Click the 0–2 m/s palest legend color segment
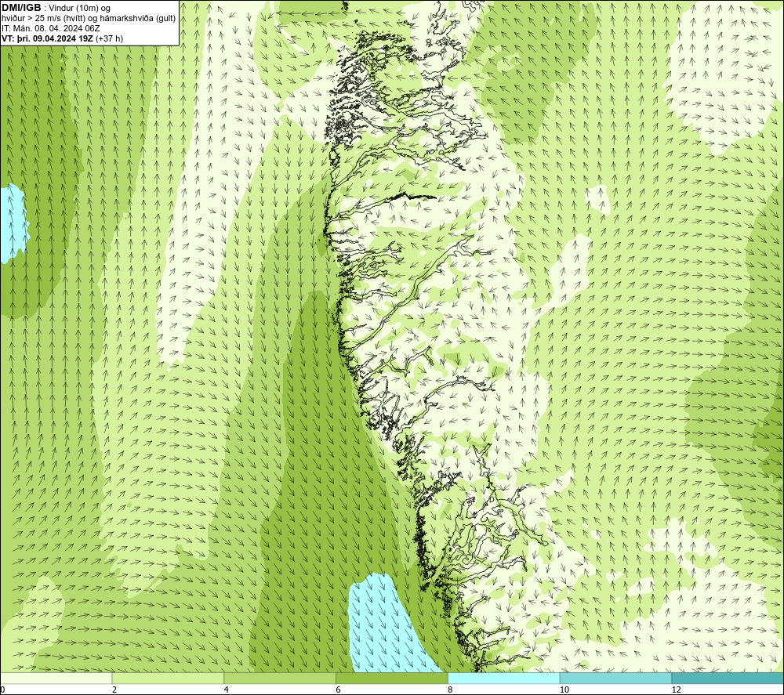The image size is (784, 695). (x=56, y=678)
